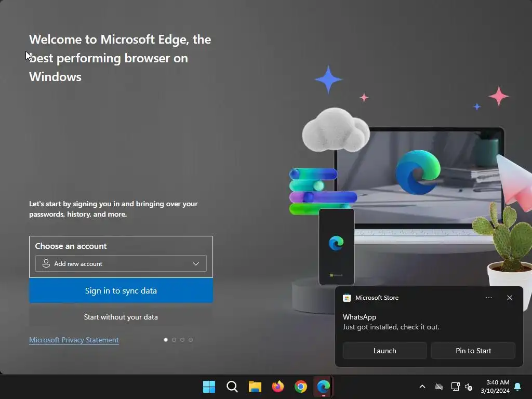Open notification options three-dot menu

coord(488,298)
